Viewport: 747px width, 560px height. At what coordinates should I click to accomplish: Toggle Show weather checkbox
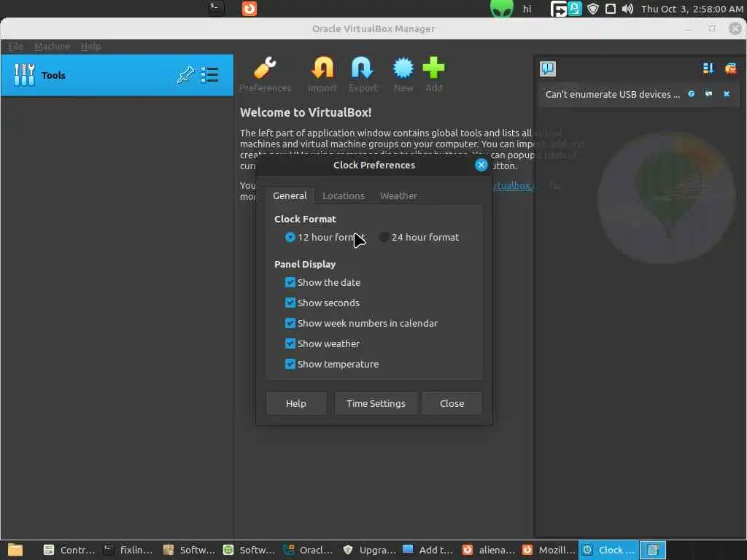(x=290, y=344)
